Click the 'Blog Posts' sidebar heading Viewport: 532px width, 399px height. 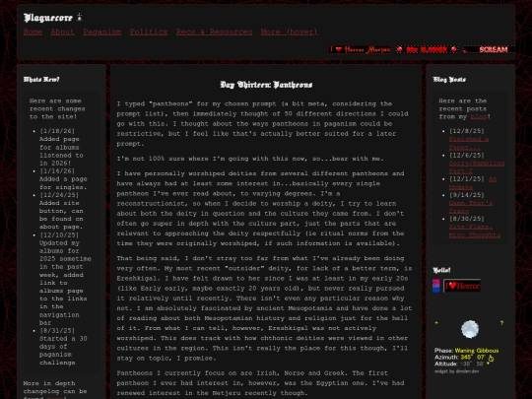point(449,80)
